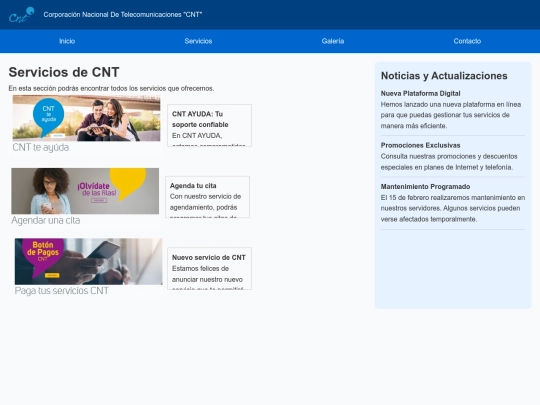
Task: Click the Paga tus servicios CNT caption
Action: tap(62, 291)
